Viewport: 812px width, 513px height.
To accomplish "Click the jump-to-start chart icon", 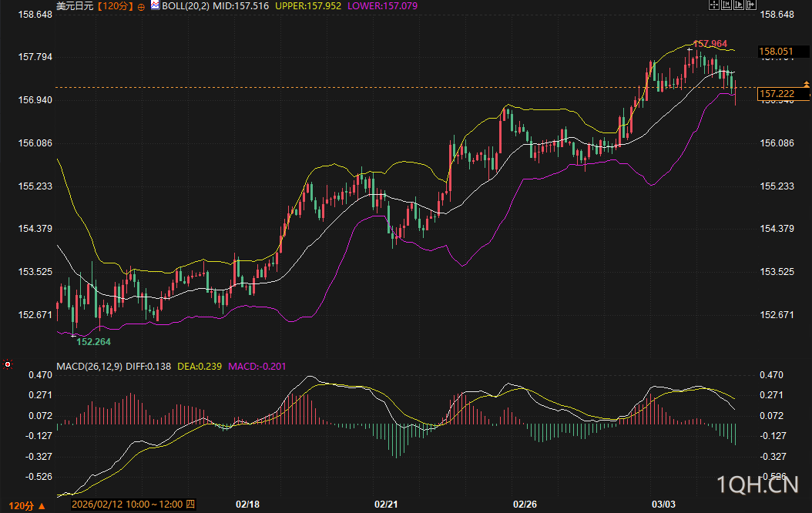I will pyautogui.click(x=726, y=5).
